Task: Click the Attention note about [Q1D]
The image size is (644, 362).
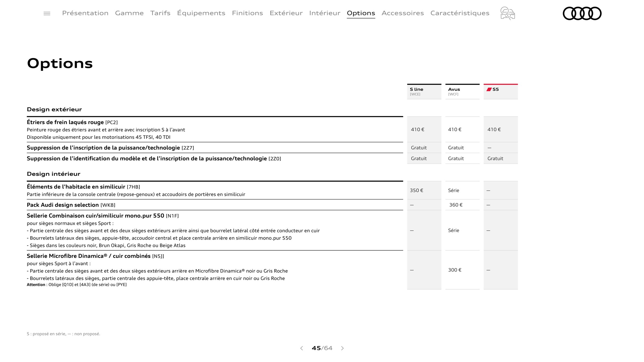Action: click(77, 284)
